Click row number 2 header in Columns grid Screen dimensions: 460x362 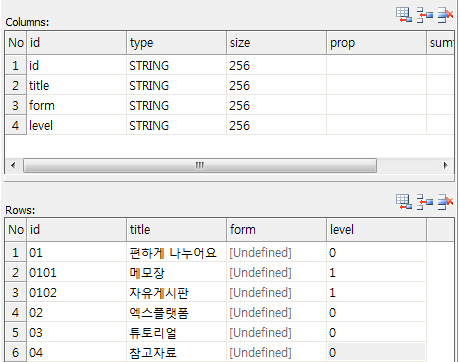(15, 85)
